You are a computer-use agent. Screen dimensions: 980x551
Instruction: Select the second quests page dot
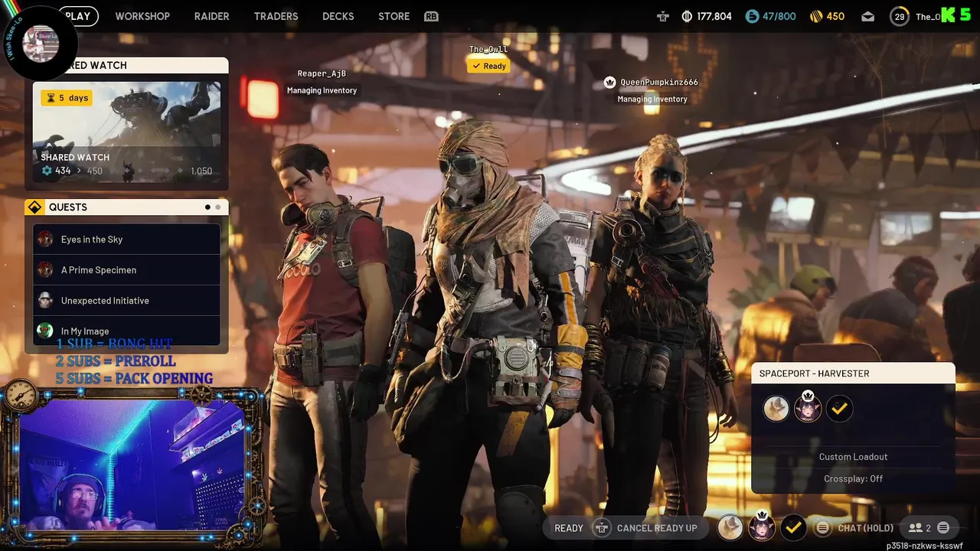[x=218, y=207]
